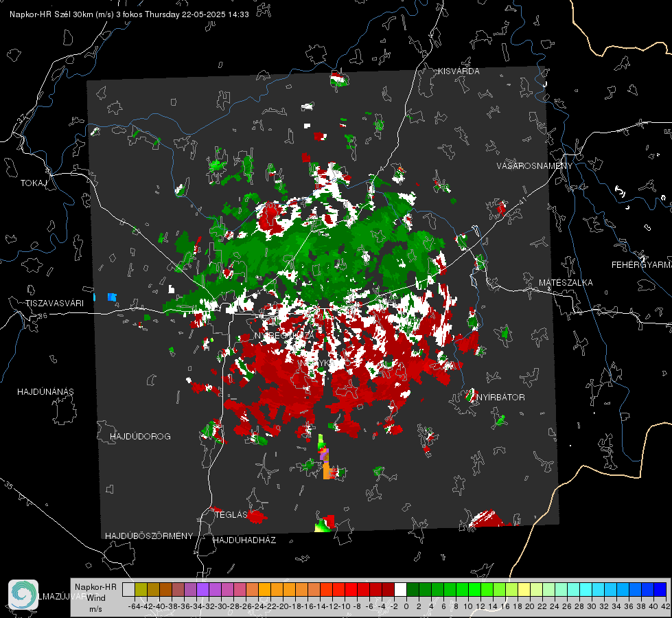Click the yellow legend swatch above 18

click(x=524, y=590)
